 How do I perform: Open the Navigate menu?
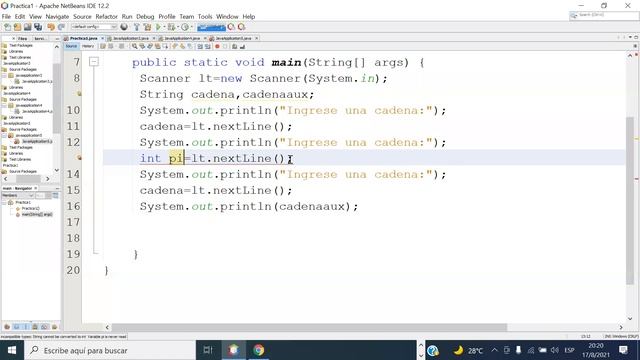pyautogui.click(x=57, y=17)
